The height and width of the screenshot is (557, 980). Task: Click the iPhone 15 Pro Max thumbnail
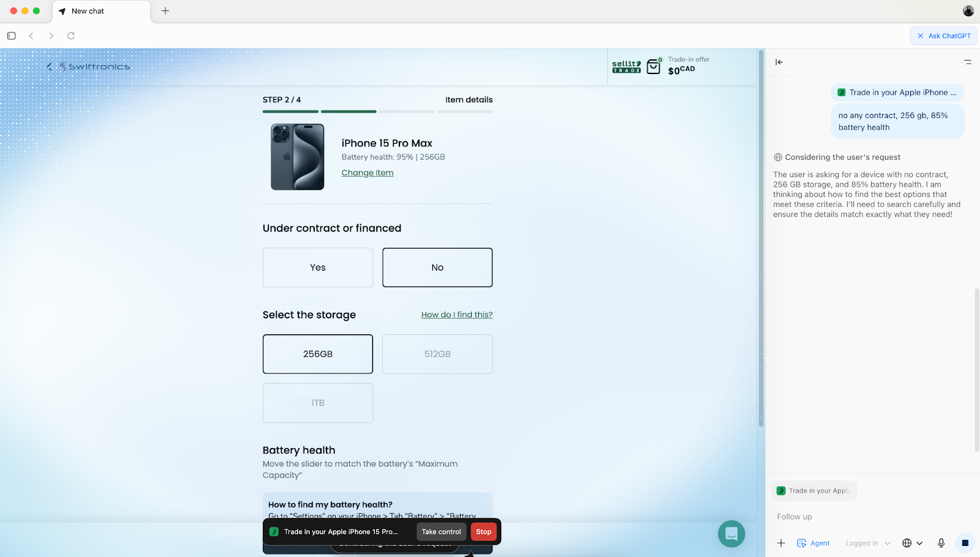pos(298,157)
